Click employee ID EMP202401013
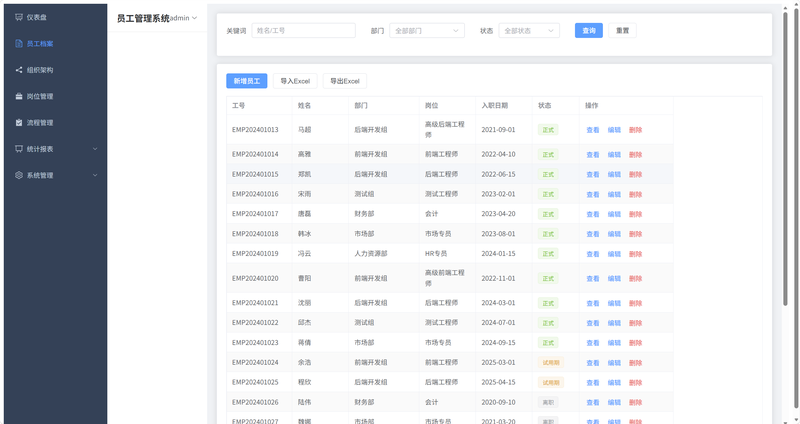The width and height of the screenshot is (800, 424). tap(255, 130)
